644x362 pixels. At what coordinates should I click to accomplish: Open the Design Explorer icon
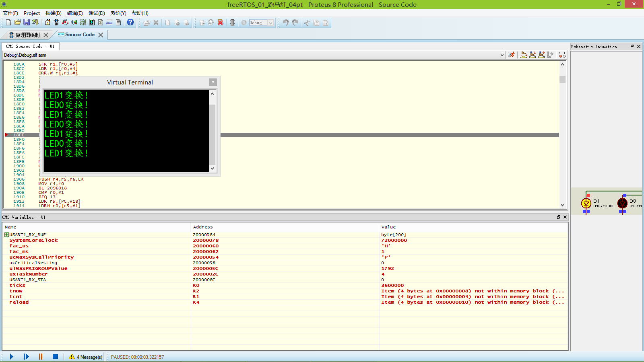point(92,23)
